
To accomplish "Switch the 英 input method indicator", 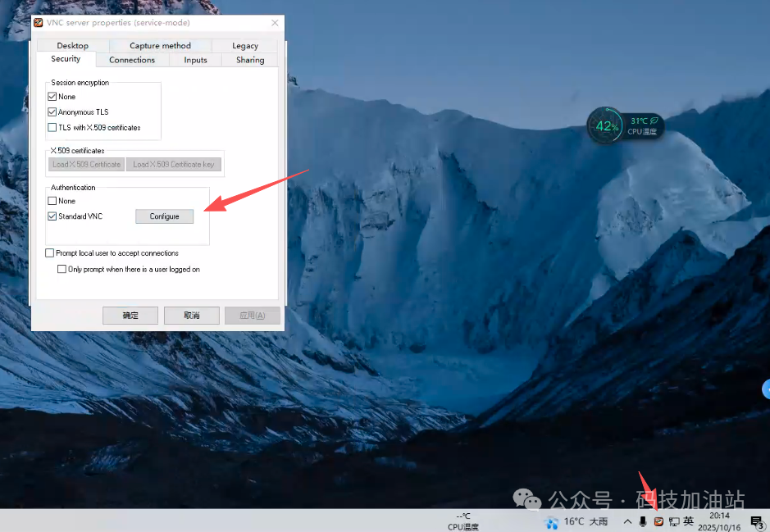I will coord(689,521).
